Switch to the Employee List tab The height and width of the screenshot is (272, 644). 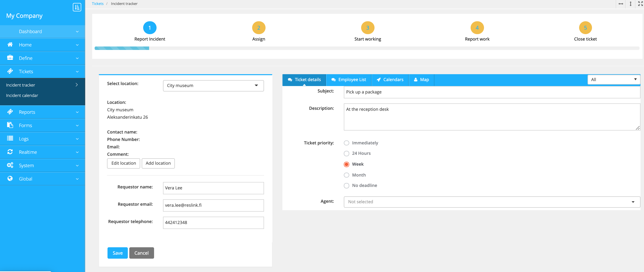(x=349, y=80)
